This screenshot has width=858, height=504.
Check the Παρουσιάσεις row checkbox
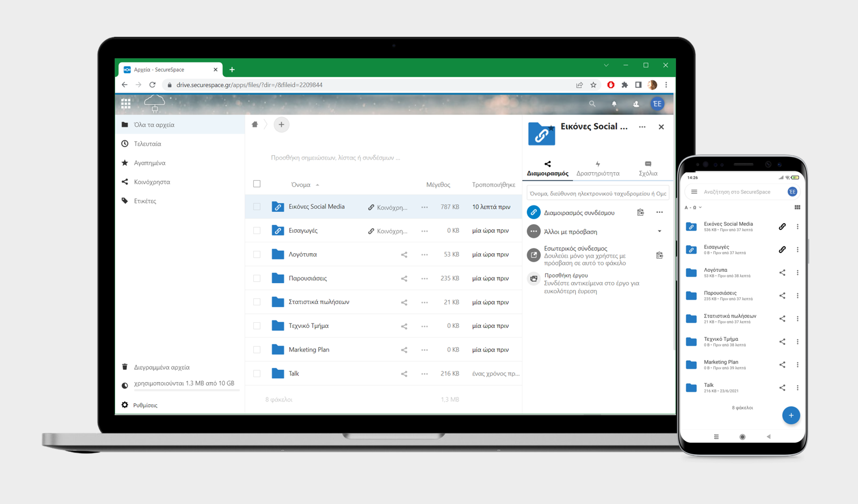(x=257, y=279)
